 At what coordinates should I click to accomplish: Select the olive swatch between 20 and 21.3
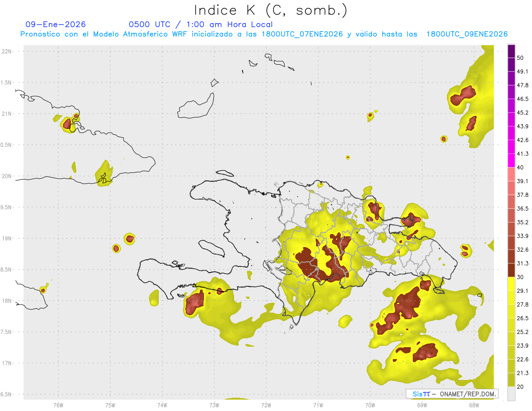coord(511,380)
